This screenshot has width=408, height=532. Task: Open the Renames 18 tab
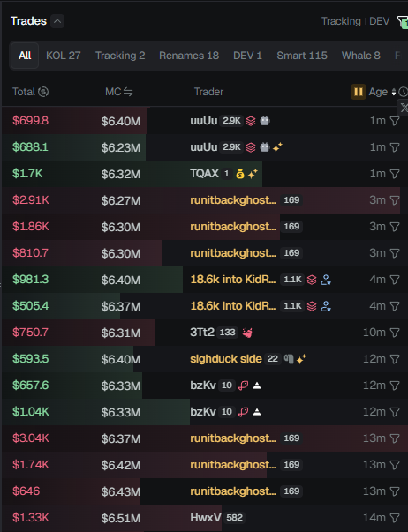(x=189, y=56)
